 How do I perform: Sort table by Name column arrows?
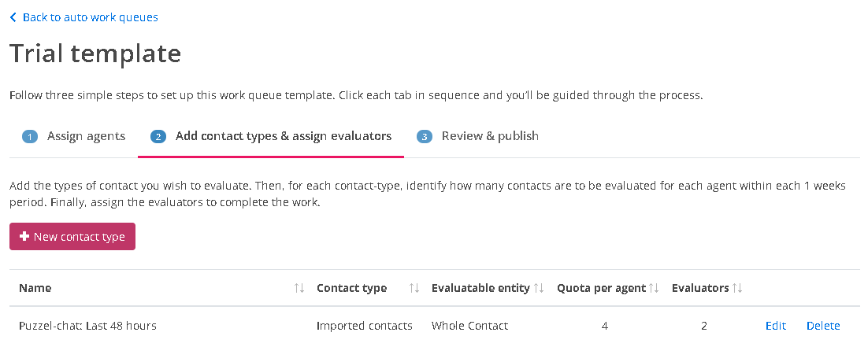click(x=299, y=289)
